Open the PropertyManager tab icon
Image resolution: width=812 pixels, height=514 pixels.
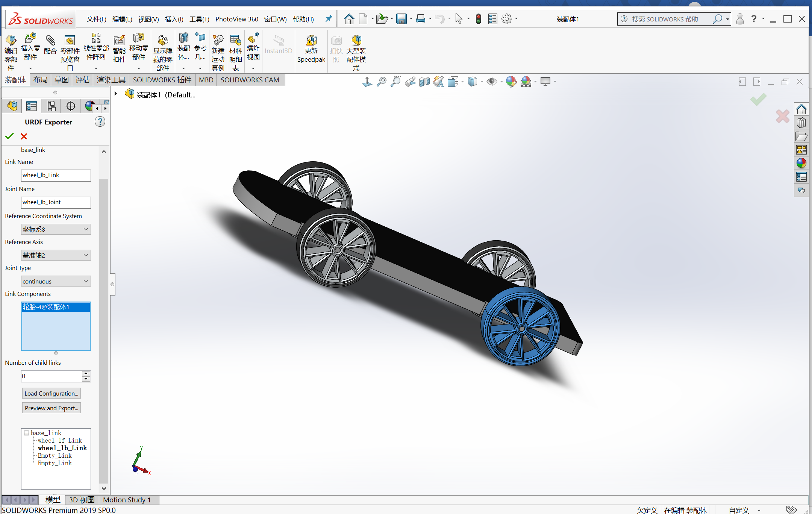click(x=32, y=106)
